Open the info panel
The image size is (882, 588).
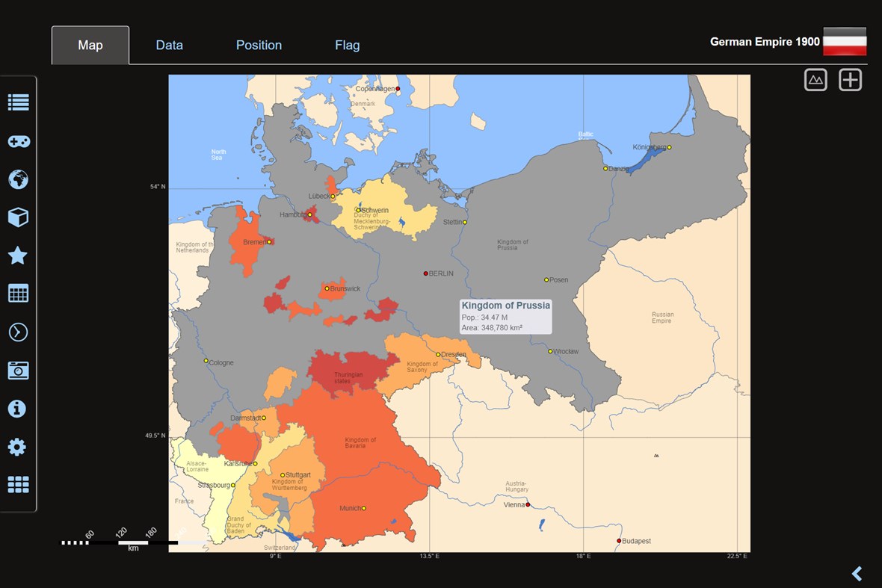tap(18, 409)
